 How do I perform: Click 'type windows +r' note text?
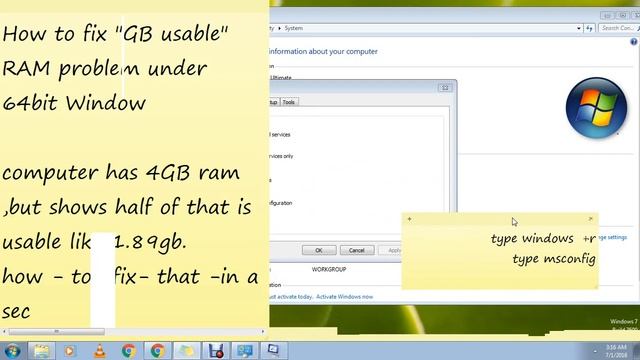(x=543, y=238)
